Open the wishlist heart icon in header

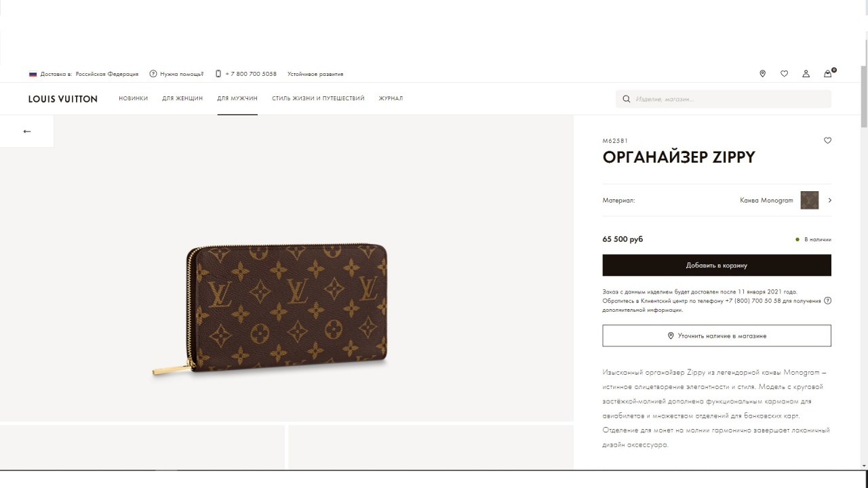point(784,74)
